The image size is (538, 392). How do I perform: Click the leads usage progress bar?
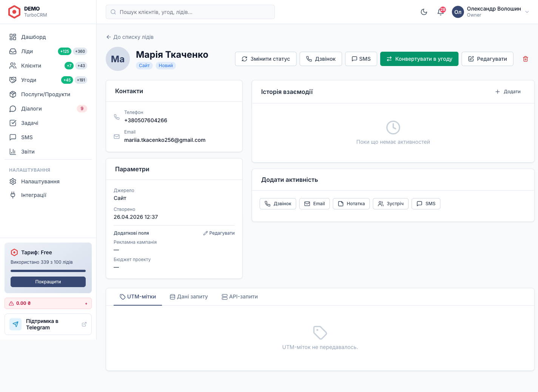[x=48, y=271]
